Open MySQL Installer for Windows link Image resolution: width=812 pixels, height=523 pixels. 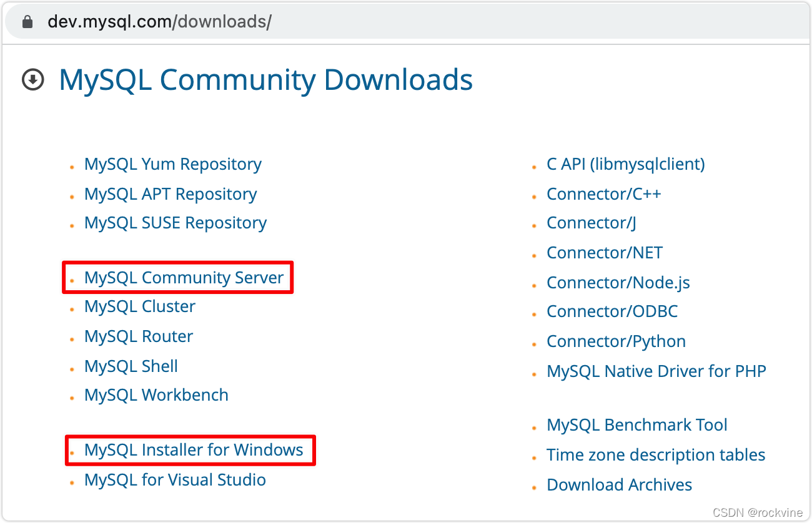tap(194, 450)
